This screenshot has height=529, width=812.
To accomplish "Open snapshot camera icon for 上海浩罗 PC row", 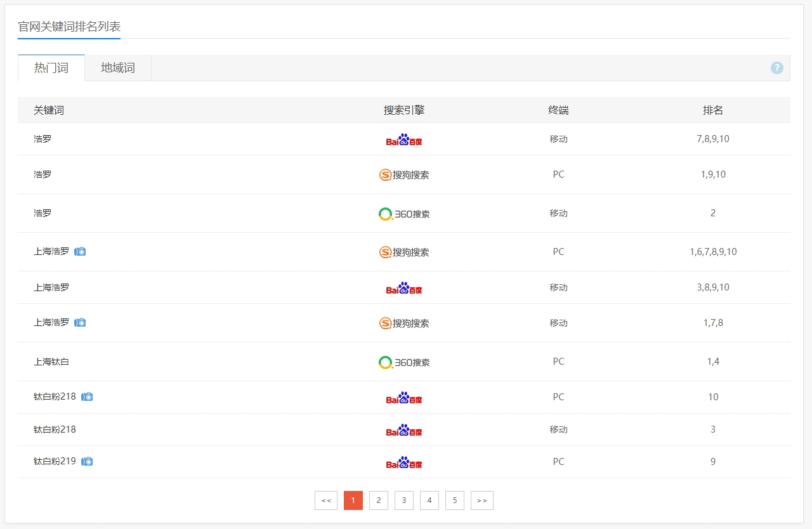I will (80, 252).
